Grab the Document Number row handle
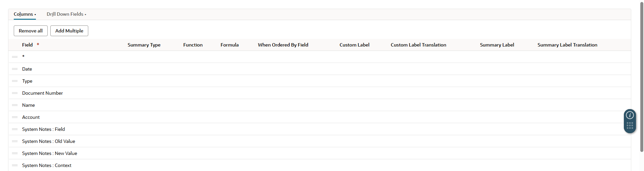Viewport: 644px width, 171px height. tap(15, 93)
